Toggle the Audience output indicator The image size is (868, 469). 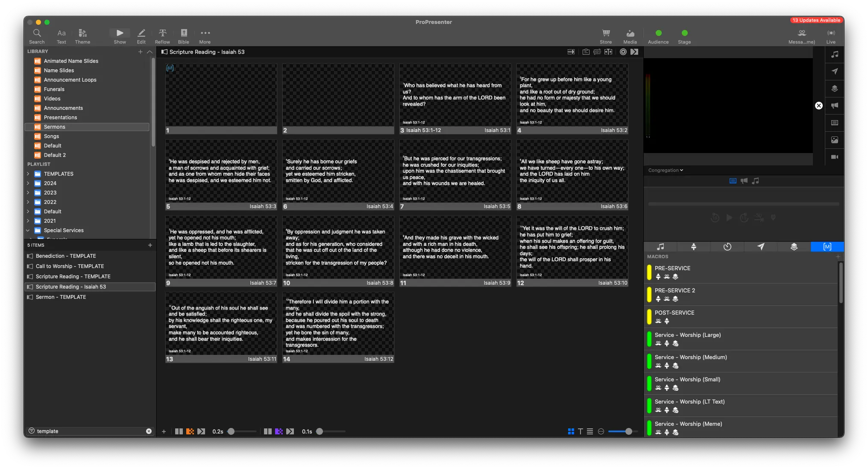coord(658,33)
